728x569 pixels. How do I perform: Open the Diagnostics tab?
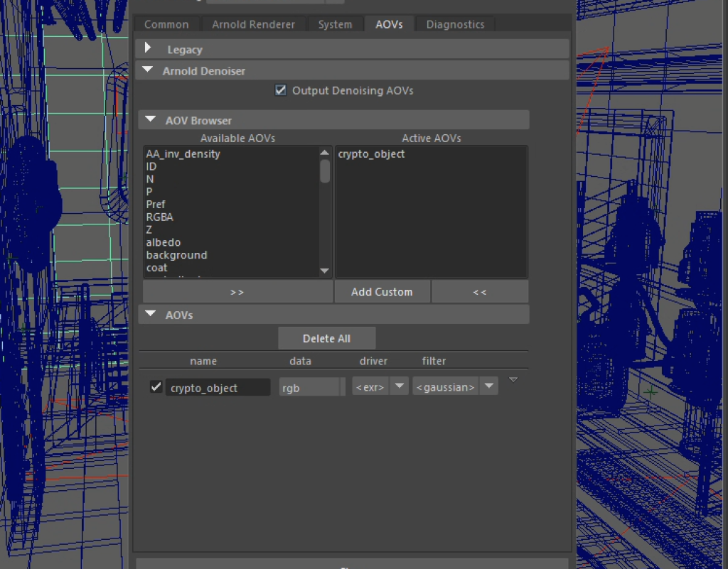coord(455,24)
